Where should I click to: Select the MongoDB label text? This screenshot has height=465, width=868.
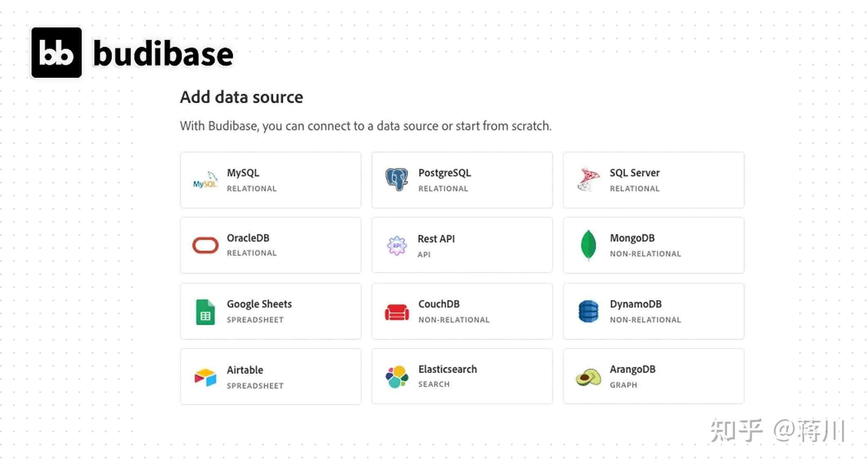(632, 238)
